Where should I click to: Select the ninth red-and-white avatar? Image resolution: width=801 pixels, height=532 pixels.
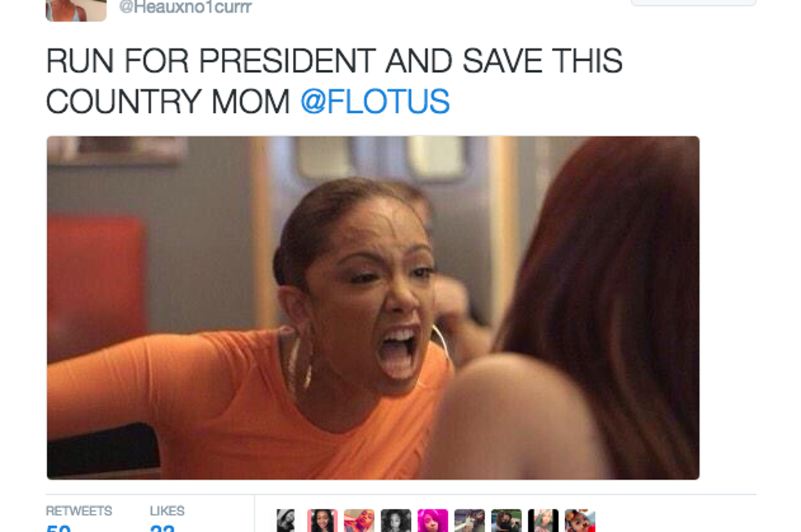[x=580, y=520]
